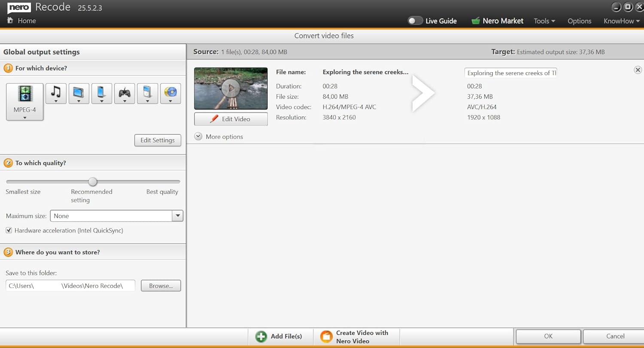The width and height of the screenshot is (644, 348).
Task: Click the 'Best quality' slider label
Action: (x=162, y=192)
